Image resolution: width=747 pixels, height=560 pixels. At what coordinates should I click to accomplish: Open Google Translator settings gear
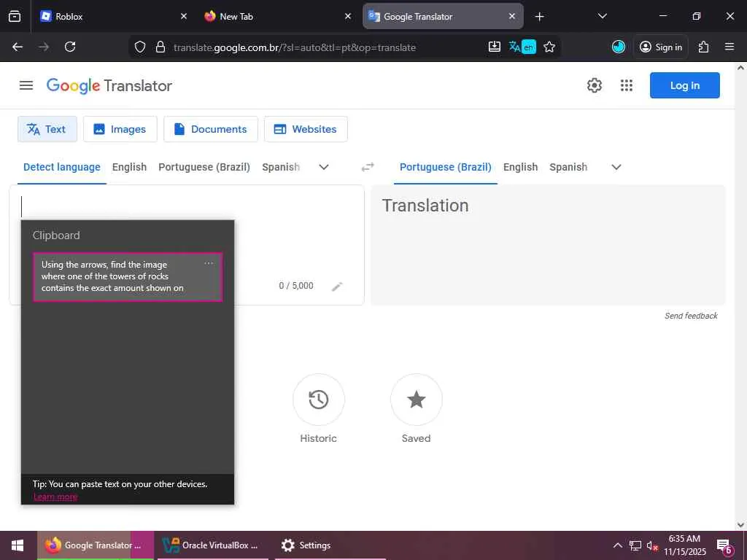coord(594,86)
